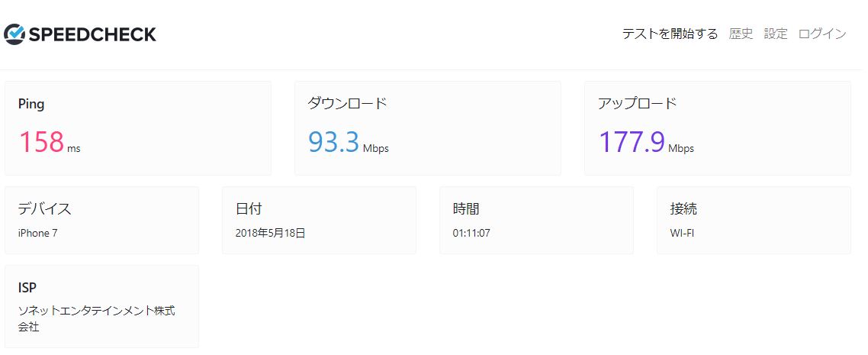The image size is (868, 355).
Task: Go to the ログイン login link
Action: [x=822, y=34]
